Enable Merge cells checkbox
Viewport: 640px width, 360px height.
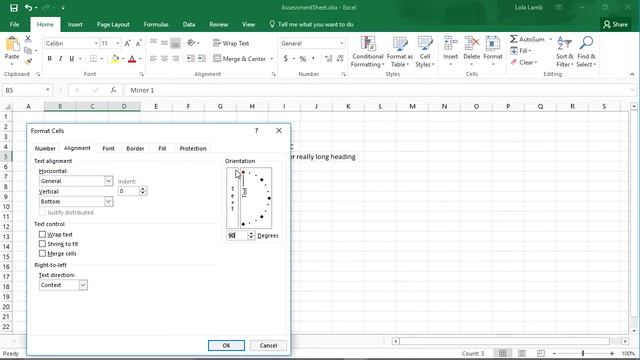click(x=42, y=253)
